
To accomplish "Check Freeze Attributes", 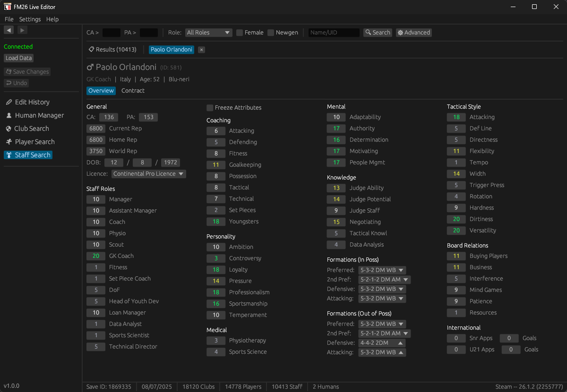I will (210, 108).
